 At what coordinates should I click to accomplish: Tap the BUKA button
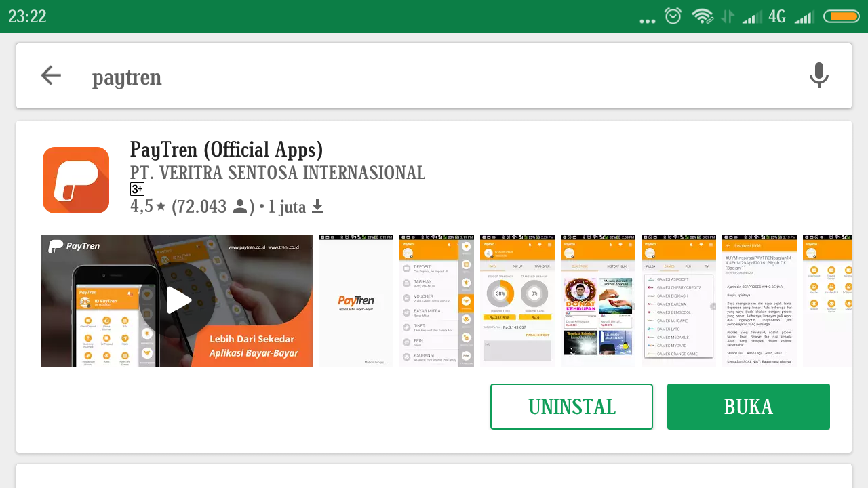pos(749,407)
